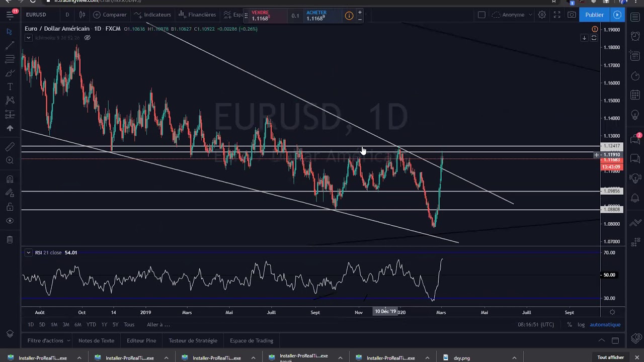Viewport: 644px width, 362px height.
Task: Toggle log scale
Action: 581,325
